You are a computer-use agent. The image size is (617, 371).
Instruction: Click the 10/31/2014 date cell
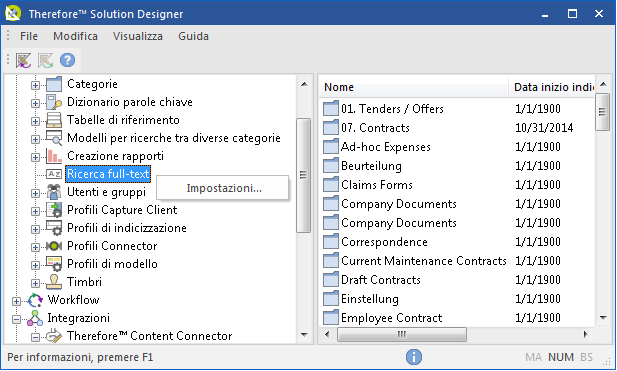coord(544,127)
